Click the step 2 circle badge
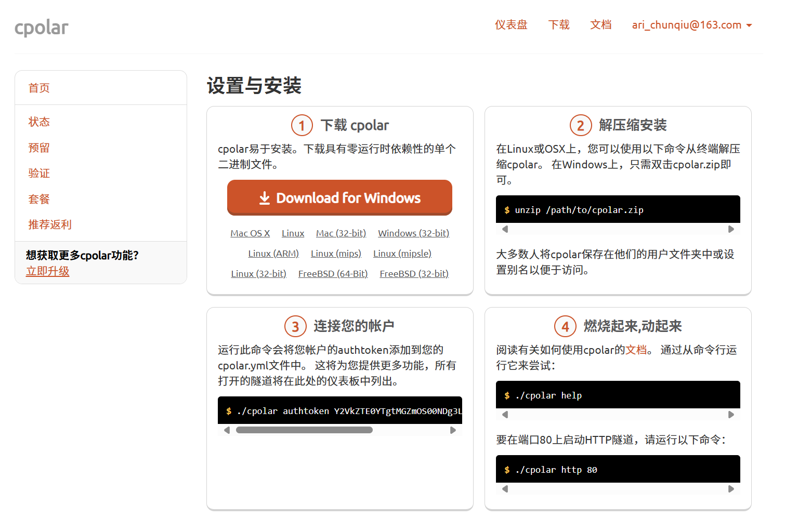The image size is (785, 532). [581, 125]
